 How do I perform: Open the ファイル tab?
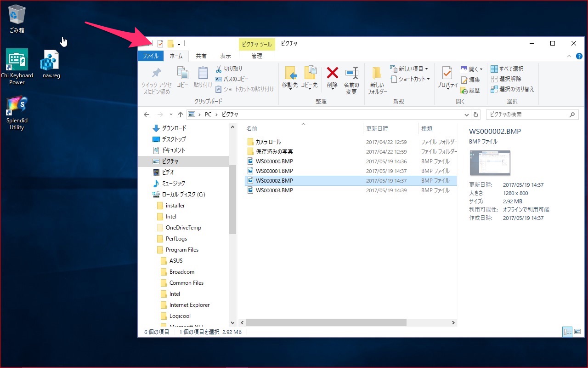150,56
